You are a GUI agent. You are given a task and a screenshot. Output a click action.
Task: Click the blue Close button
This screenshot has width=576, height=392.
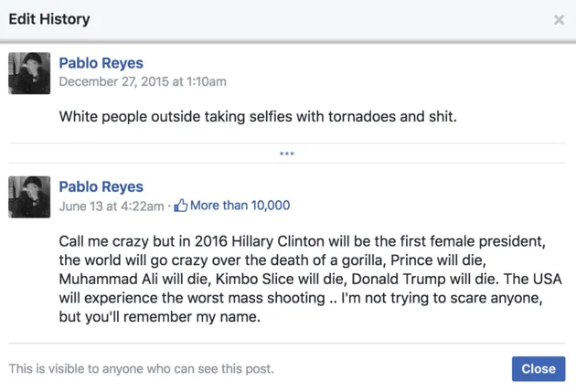pos(539,368)
